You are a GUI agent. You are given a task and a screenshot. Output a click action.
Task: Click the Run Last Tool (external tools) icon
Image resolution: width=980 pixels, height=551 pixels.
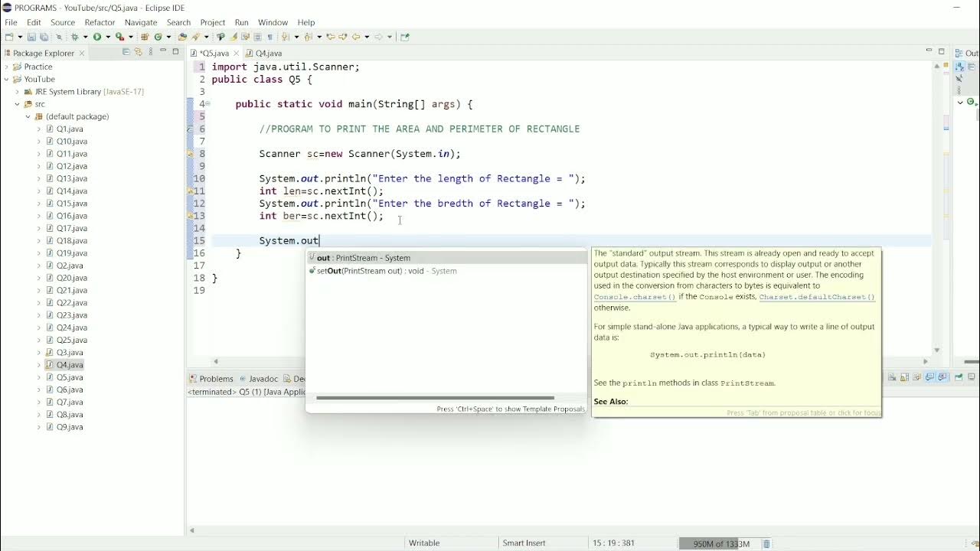pos(119,37)
